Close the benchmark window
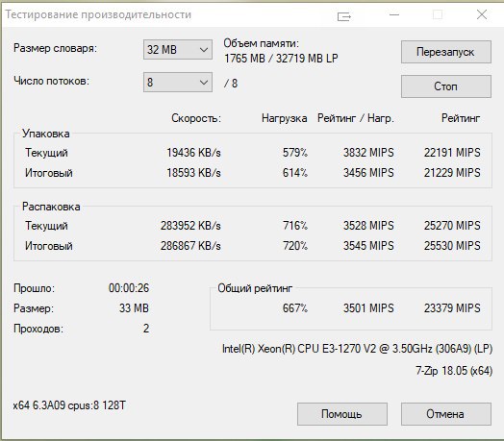The width and height of the screenshot is (504, 441). [482, 14]
